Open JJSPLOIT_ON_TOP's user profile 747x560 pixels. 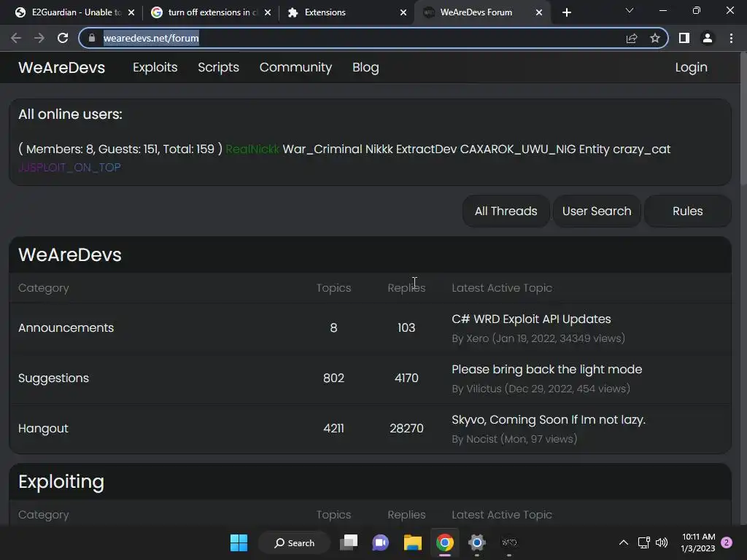[x=69, y=168]
